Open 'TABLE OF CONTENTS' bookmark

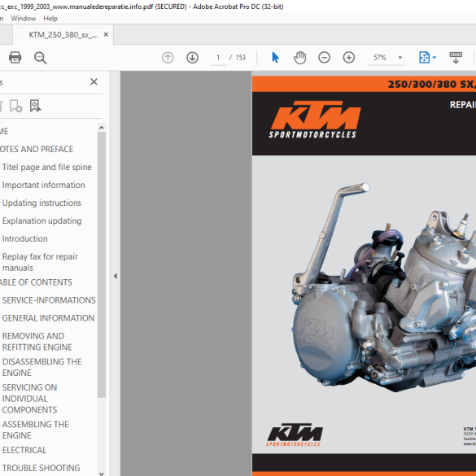(x=36, y=282)
